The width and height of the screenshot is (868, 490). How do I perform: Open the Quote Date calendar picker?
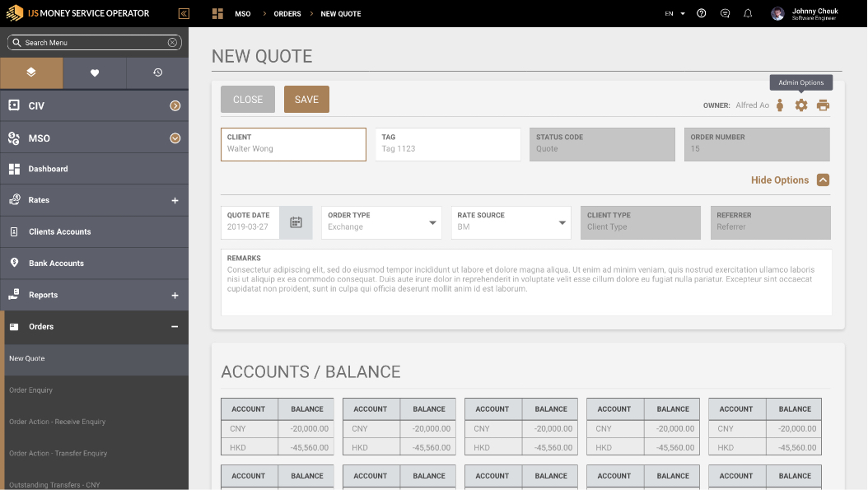tap(296, 222)
